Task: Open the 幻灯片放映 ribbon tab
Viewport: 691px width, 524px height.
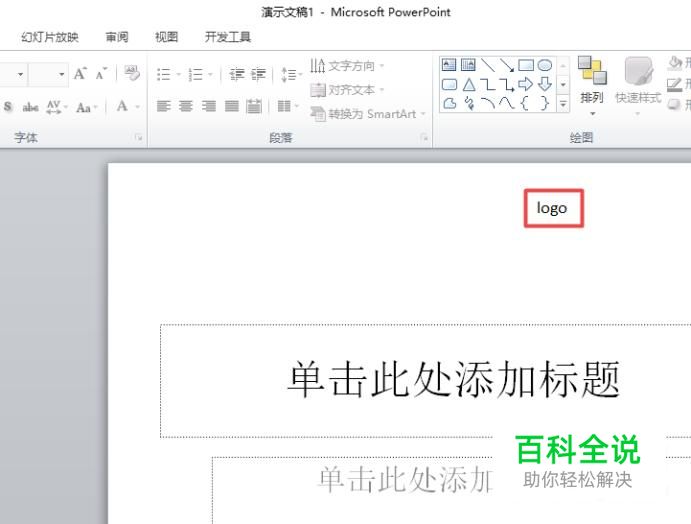Action: click(x=49, y=37)
